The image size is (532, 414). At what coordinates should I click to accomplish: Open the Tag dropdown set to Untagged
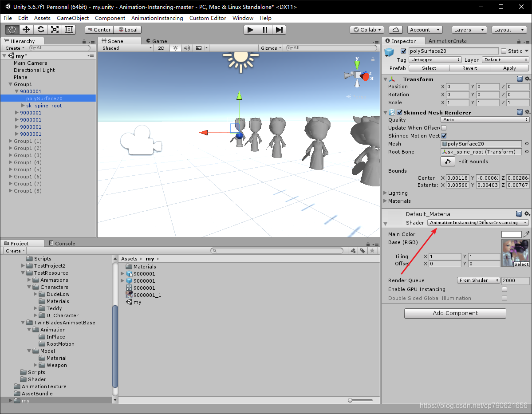click(x=435, y=59)
